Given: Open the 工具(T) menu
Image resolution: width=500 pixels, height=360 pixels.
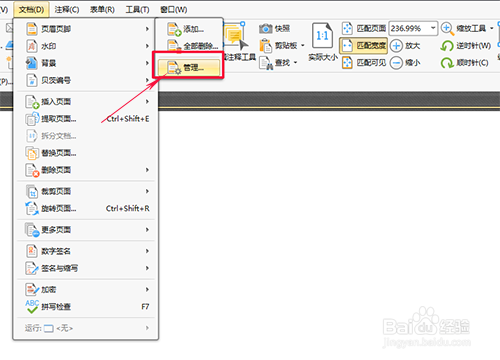Looking at the screenshot, I should (137, 9).
